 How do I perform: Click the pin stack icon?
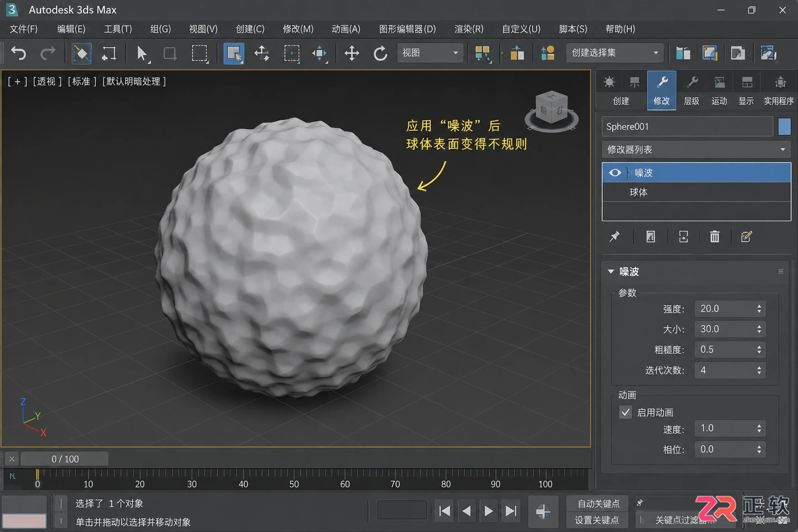coord(614,237)
